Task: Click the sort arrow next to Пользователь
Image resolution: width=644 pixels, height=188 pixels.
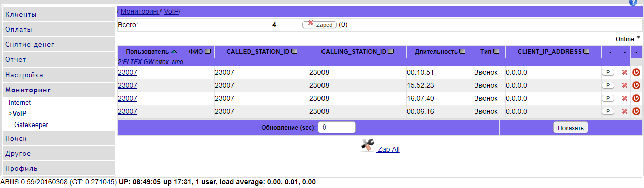Action: (174, 52)
